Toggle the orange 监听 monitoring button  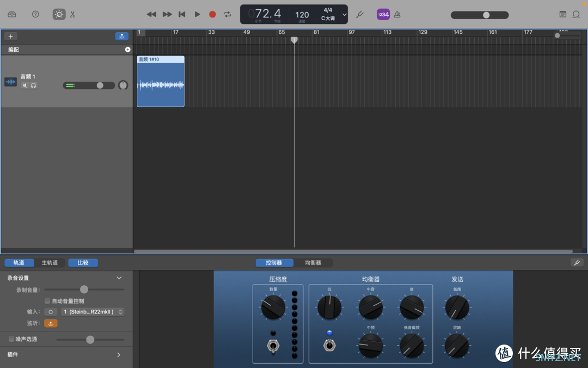pyautogui.click(x=51, y=323)
